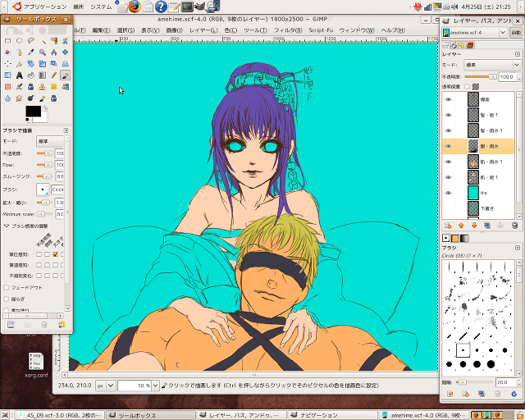Open the amehime.xcf image selector dropdown

(x=474, y=33)
